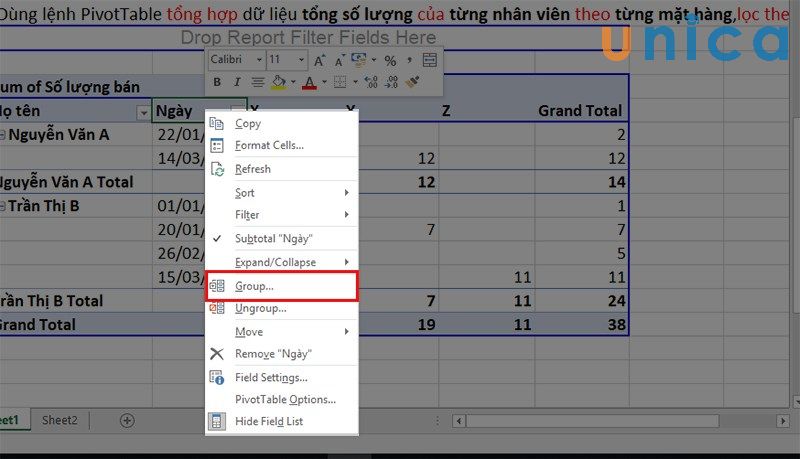Click horizontal scrollbar right arrow
The height and width of the screenshot is (459, 800).
tap(782, 421)
